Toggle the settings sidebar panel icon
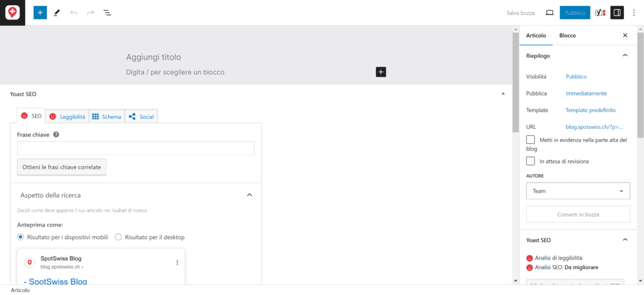The height and width of the screenshot is (295, 644). click(617, 13)
